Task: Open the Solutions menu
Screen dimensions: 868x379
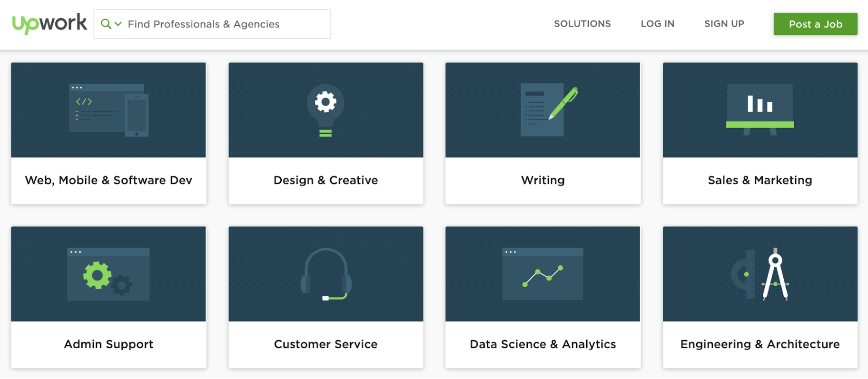Action: [x=582, y=24]
